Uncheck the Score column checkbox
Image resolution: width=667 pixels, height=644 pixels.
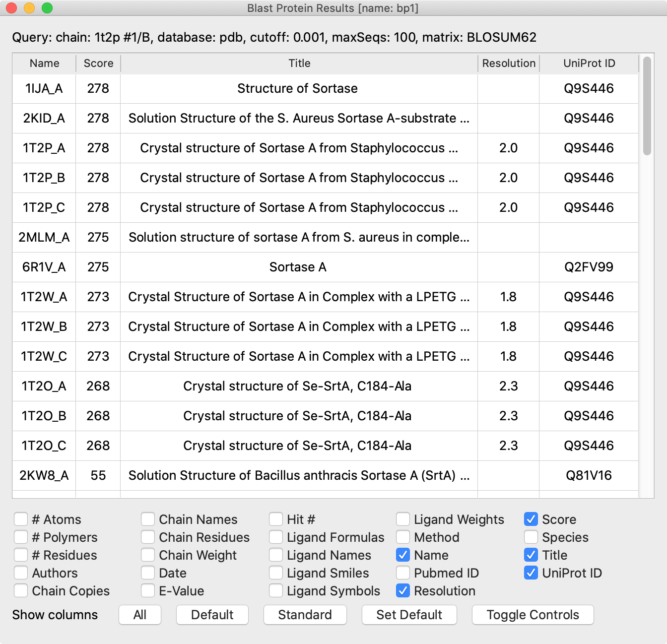[531, 519]
